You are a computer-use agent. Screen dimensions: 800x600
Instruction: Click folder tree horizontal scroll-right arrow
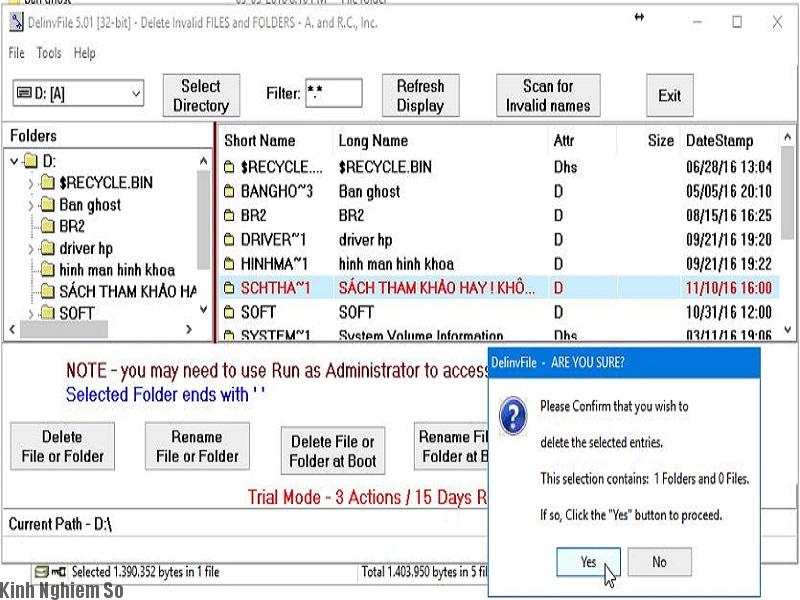click(189, 329)
